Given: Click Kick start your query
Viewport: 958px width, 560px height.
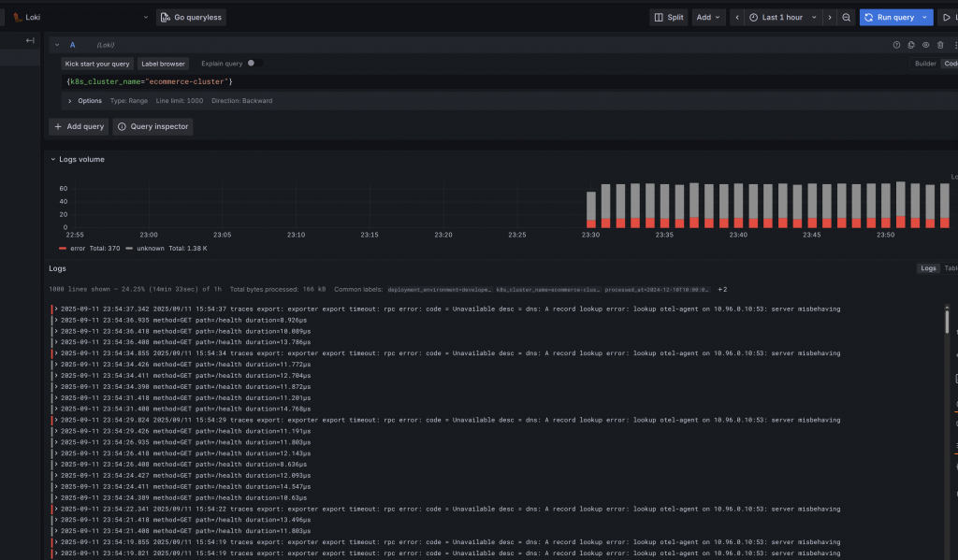Looking at the screenshot, I should [97, 64].
